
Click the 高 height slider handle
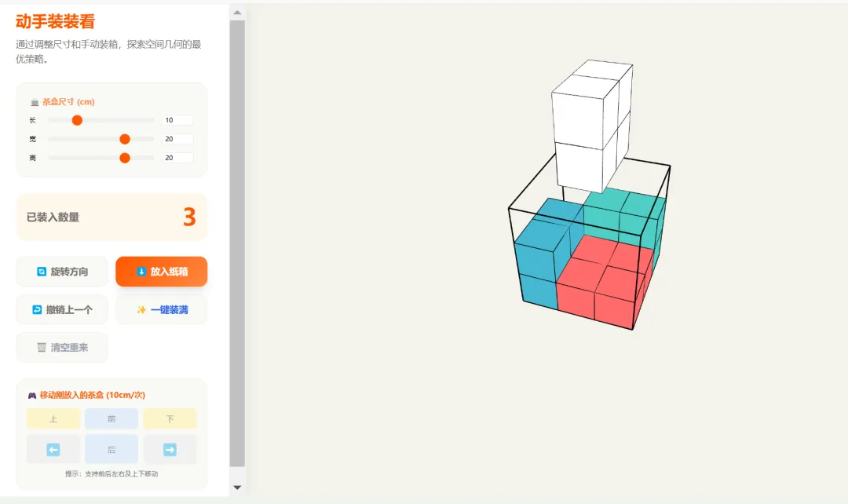coord(125,158)
